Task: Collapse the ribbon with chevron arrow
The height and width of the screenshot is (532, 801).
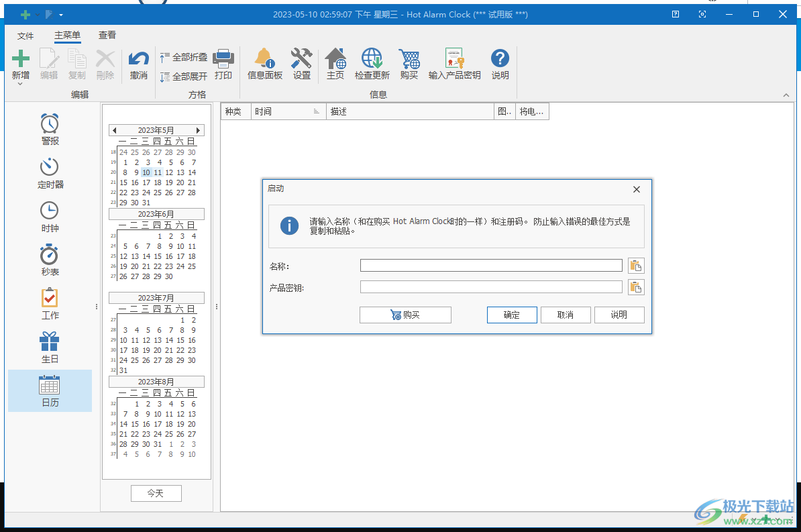Action: click(786, 95)
